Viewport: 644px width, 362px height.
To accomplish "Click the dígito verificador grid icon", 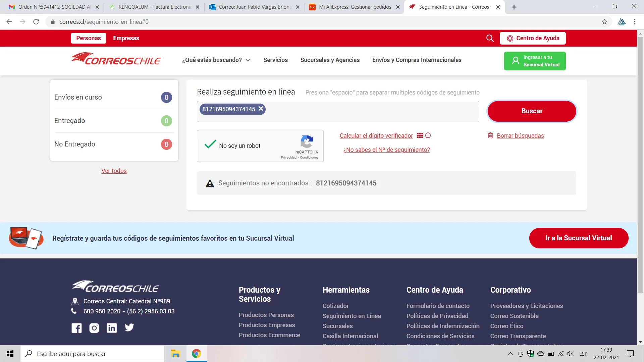I will pyautogui.click(x=420, y=135).
